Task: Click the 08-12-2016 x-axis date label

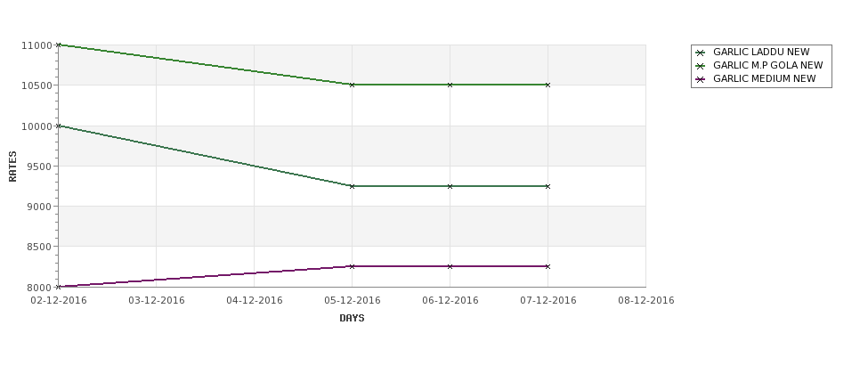Action: pyautogui.click(x=646, y=301)
